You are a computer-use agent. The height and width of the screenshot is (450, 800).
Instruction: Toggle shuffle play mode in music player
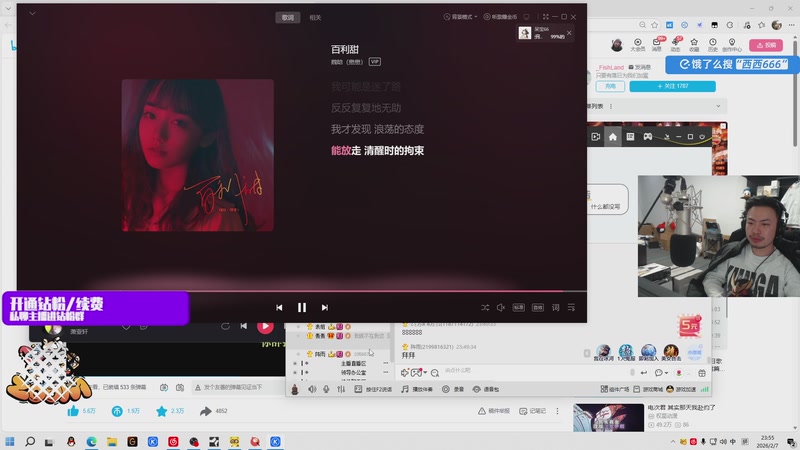click(x=485, y=307)
